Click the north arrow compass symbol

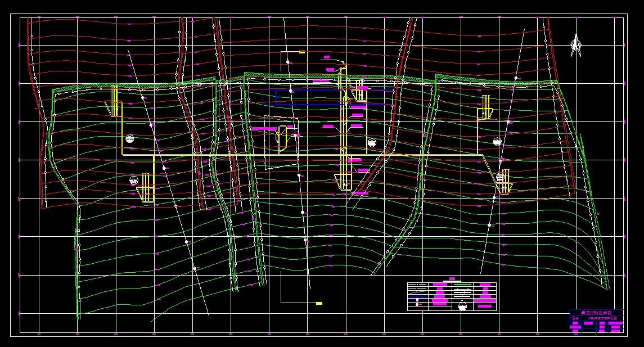576,46
